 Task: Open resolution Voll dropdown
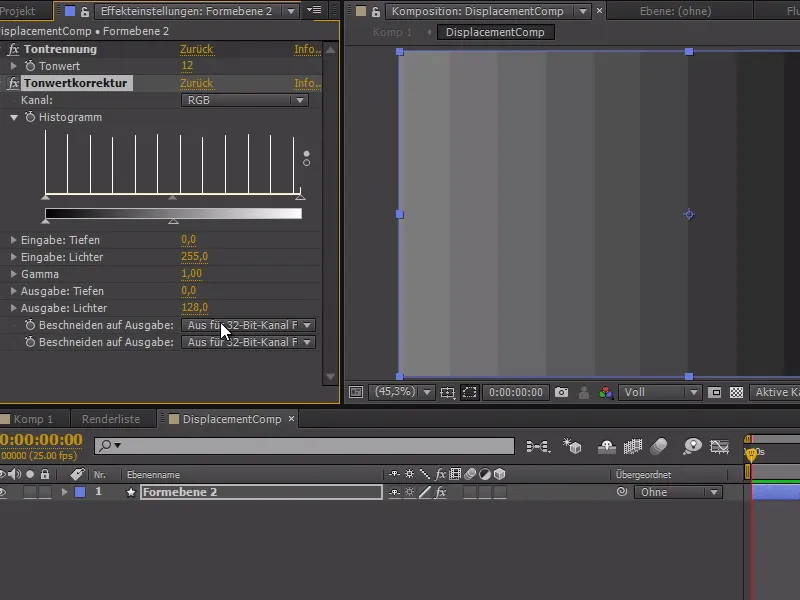click(x=659, y=392)
